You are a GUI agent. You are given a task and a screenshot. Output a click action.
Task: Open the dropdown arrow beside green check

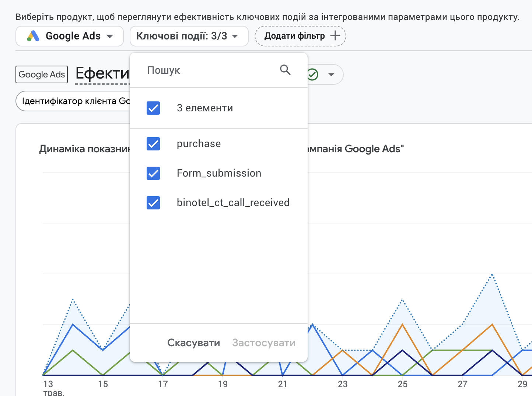(x=331, y=74)
